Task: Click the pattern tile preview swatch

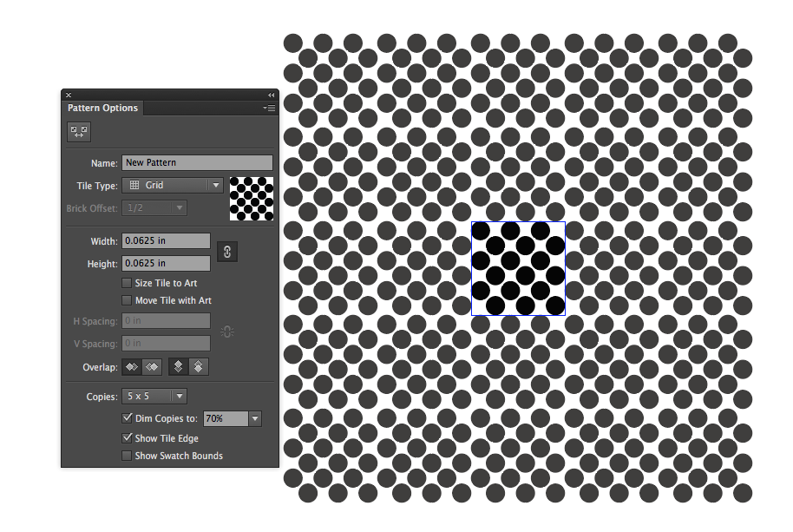Action: tap(251, 198)
